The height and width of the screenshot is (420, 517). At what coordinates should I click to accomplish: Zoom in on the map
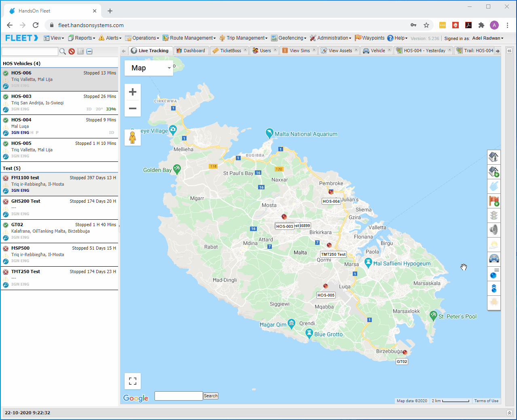click(133, 92)
